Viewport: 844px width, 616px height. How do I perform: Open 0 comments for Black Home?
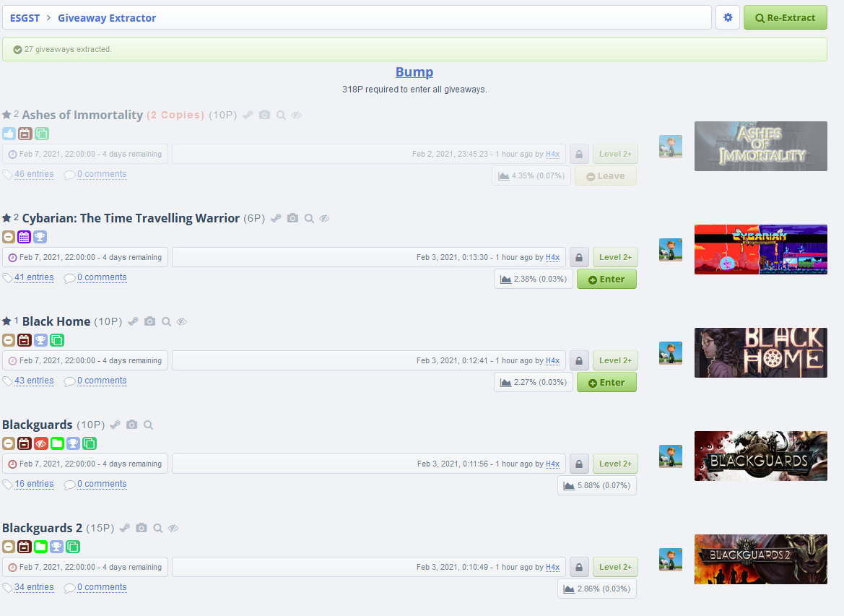pyautogui.click(x=102, y=381)
